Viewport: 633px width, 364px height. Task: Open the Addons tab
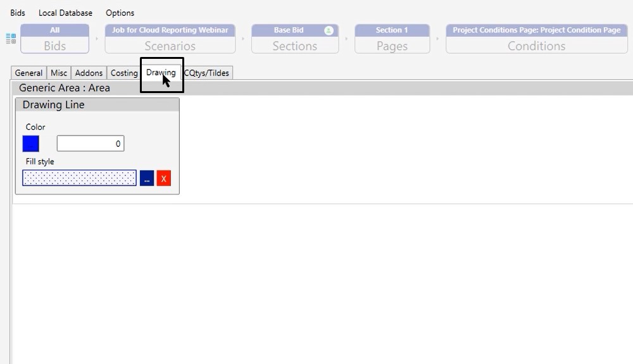(89, 73)
